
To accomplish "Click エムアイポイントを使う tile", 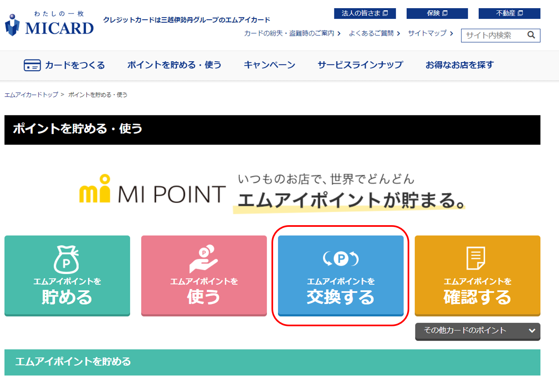I will tap(204, 276).
